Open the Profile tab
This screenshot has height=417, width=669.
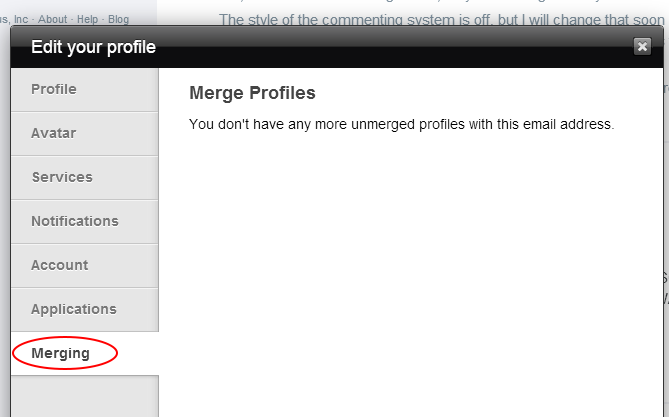[x=85, y=90]
